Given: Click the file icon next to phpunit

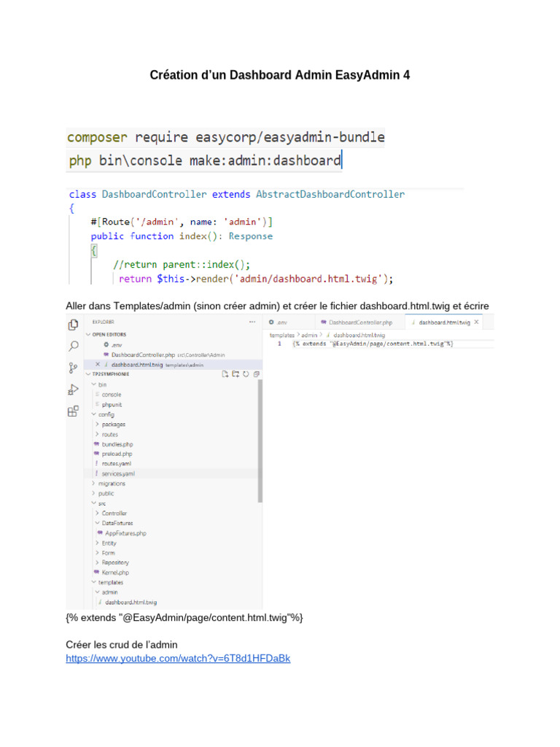Looking at the screenshot, I should tap(97, 404).
